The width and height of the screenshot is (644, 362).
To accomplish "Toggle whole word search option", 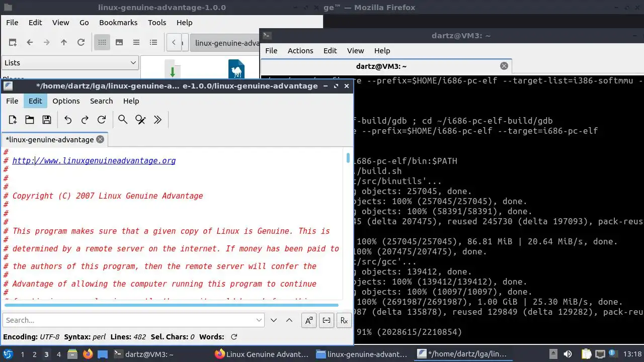I will point(327,320).
